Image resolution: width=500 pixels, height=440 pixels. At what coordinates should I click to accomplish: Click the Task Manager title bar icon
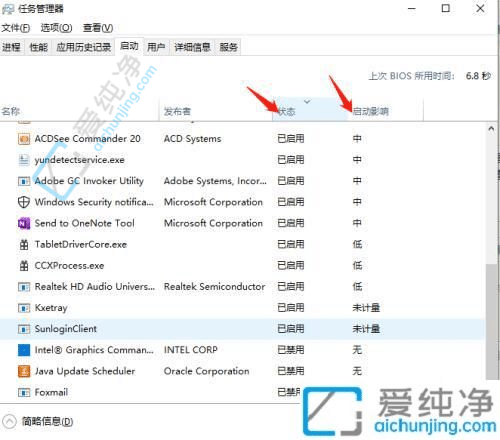click(8, 9)
